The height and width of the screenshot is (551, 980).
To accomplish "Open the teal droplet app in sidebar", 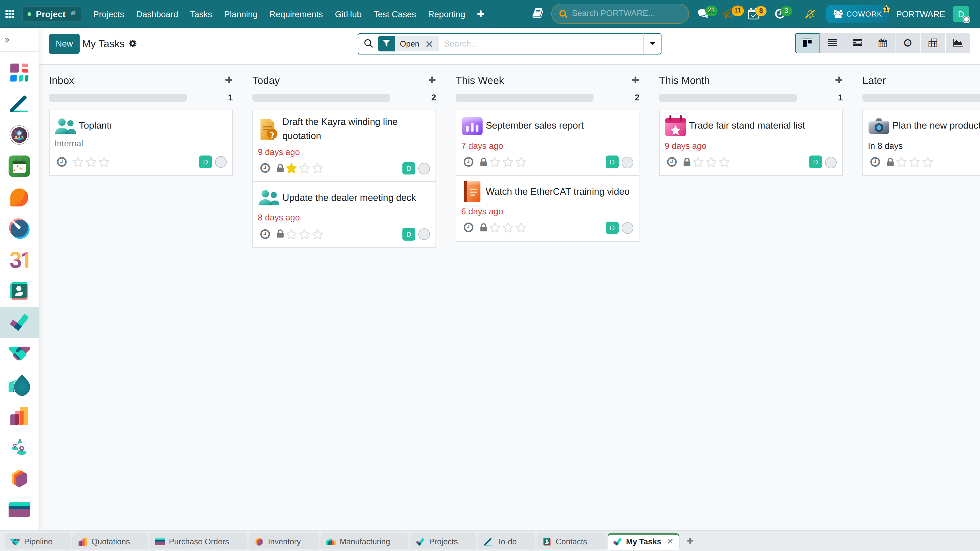I will [x=19, y=385].
